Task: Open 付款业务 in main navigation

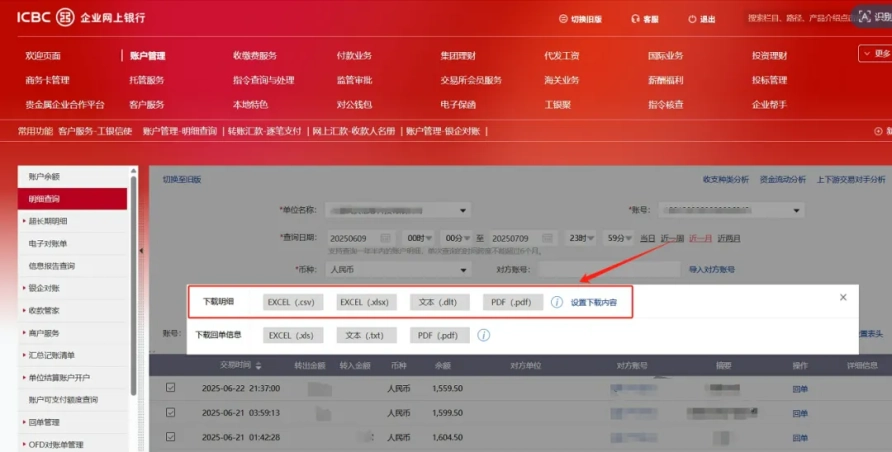Action: [x=354, y=56]
